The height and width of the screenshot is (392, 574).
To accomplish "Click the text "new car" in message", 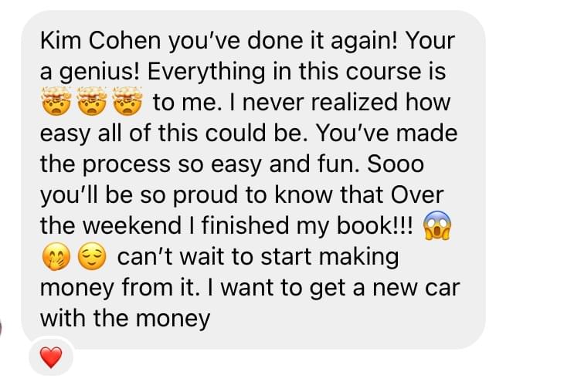I will pyautogui.click(x=416, y=287).
